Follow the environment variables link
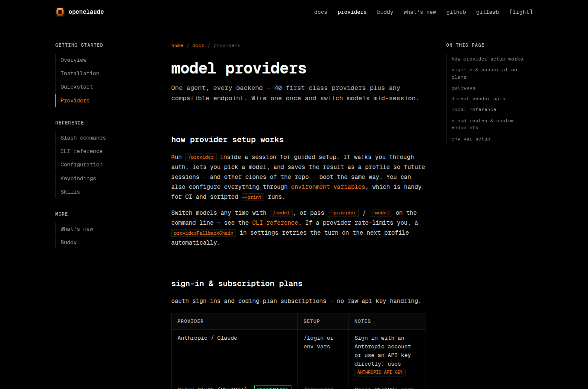The image size is (588, 389). tap(328, 187)
